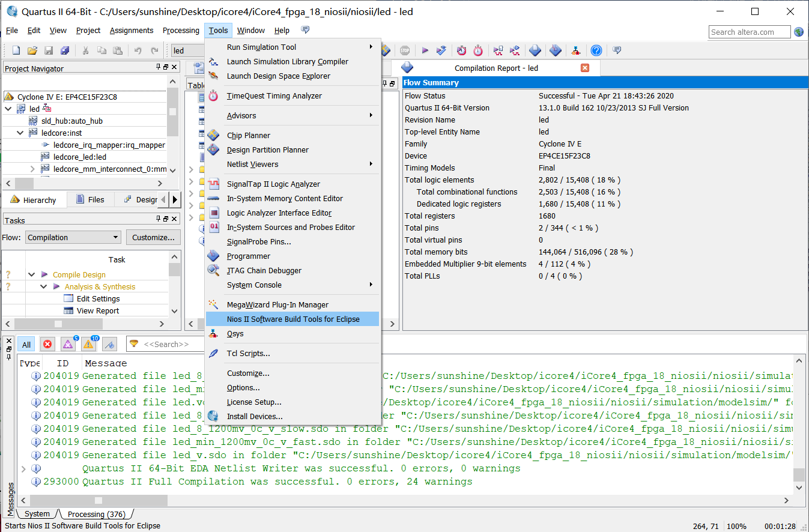Toggle the All messages filter
This screenshot has height=532, width=809.
click(x=26, y=345)
